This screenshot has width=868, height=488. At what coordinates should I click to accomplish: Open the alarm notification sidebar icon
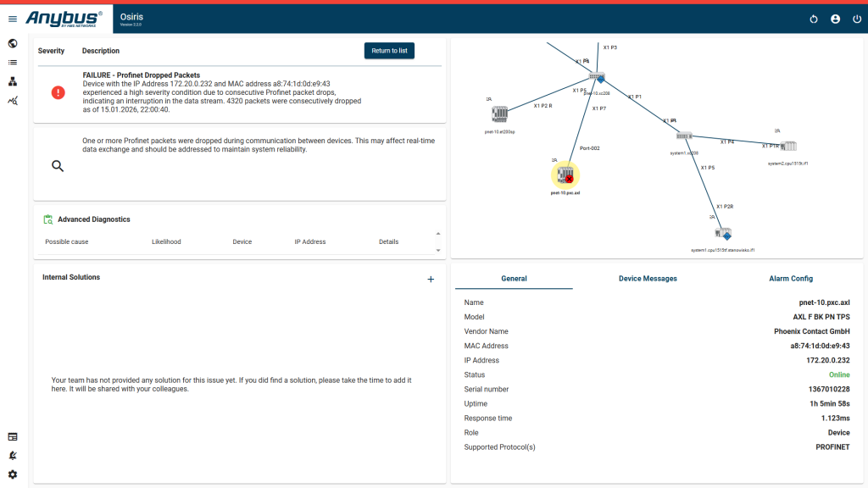[13, 456]
